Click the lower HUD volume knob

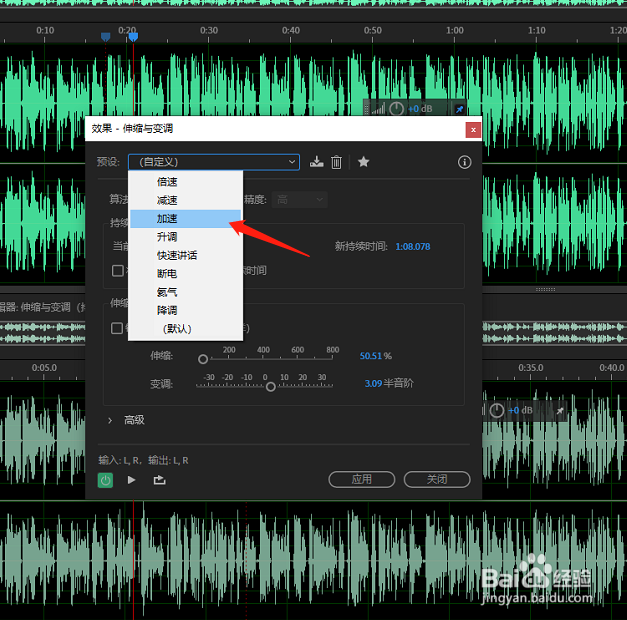(x=497, y=410)
